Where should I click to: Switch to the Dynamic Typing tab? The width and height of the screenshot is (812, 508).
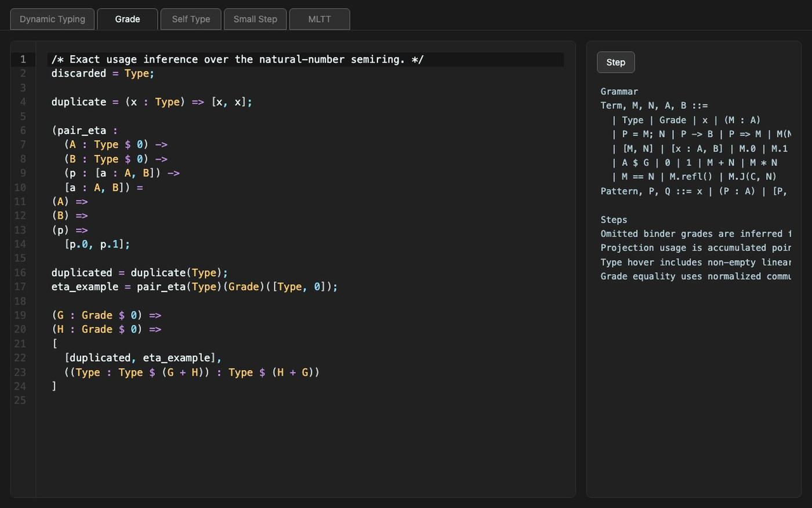tap(52, 19)
